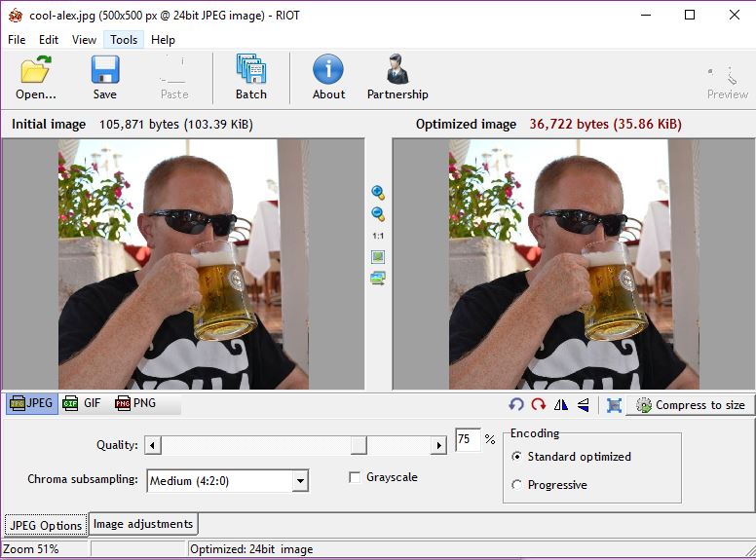This screenshot has height=560, width=756.
Task: Enable the Grayscale checkbox
Action: (355, 477)
